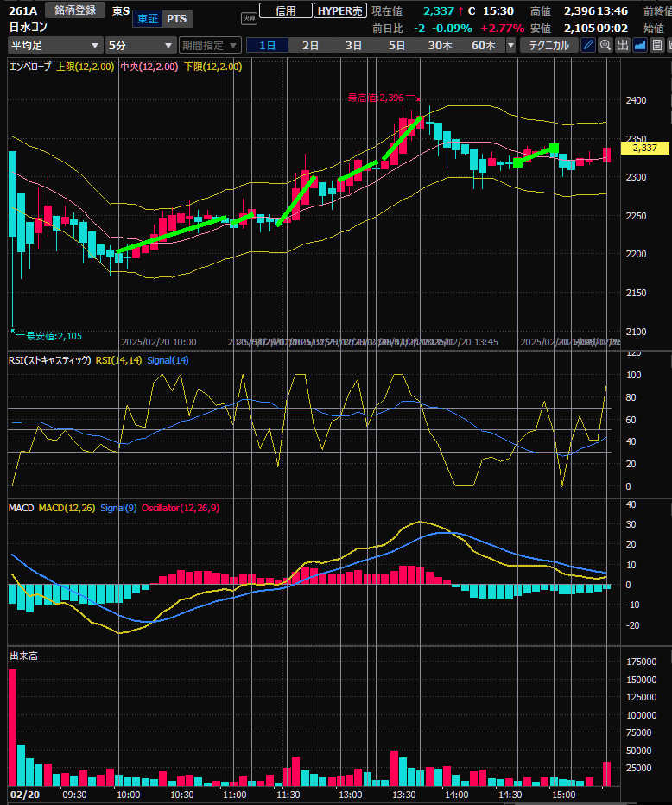672x805 pixels.
Task: Select the 1日 range tab
Action: click(268, 45)
